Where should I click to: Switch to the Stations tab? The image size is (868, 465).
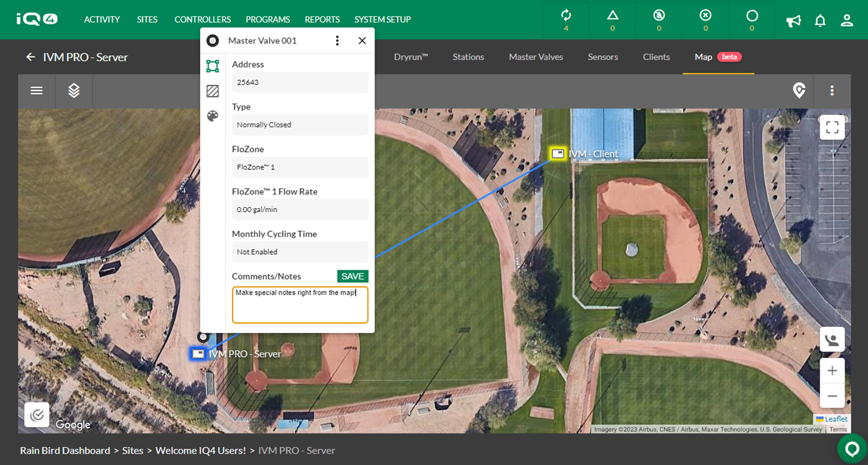click(x=468, y=56)
